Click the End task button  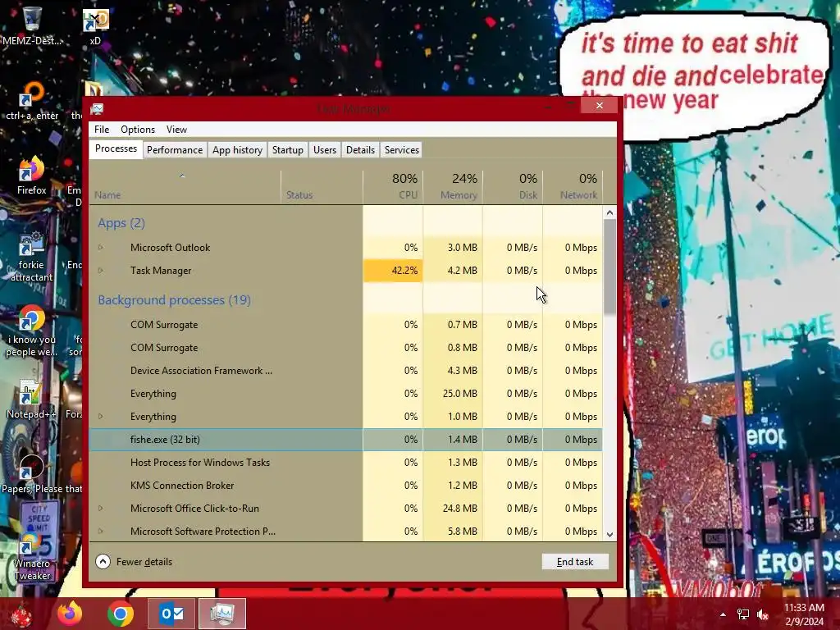pyautogui.click(x=575, y=561)
